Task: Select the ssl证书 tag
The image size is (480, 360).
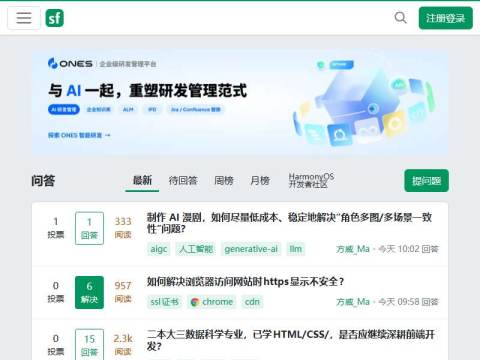Action: pyautogui.click(x=164, y=302)
